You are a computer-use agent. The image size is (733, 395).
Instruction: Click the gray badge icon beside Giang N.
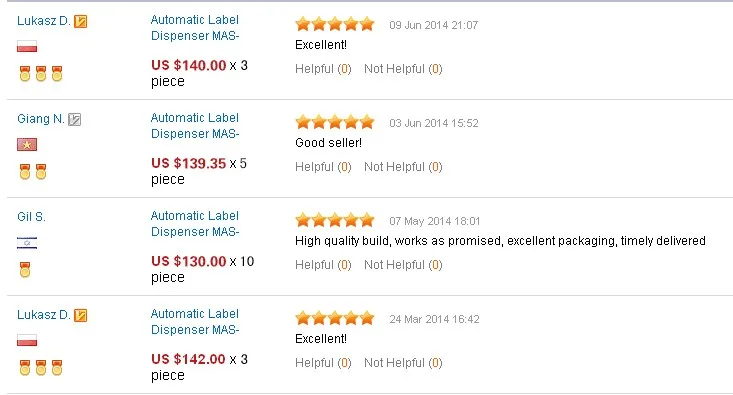click(74, 119)
